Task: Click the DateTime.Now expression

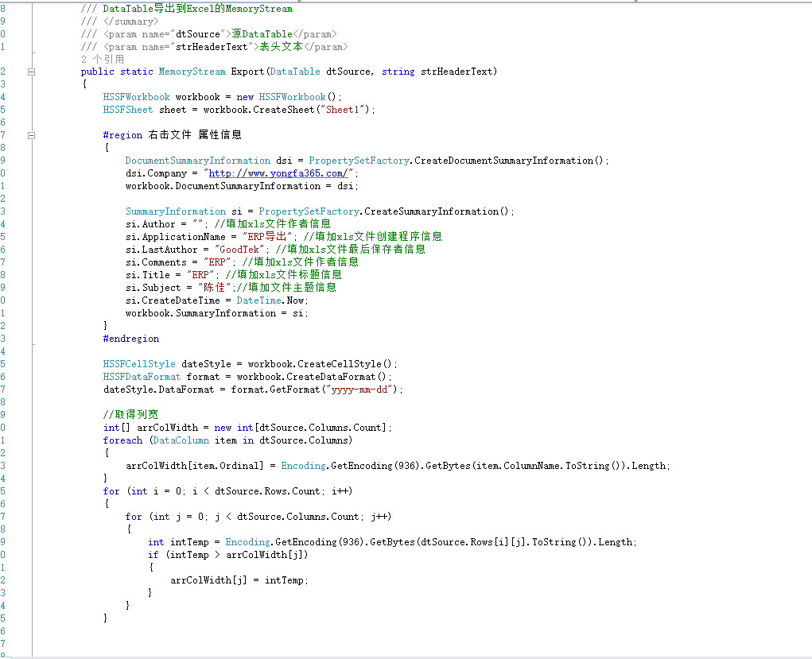Action: tap(270, 300)
